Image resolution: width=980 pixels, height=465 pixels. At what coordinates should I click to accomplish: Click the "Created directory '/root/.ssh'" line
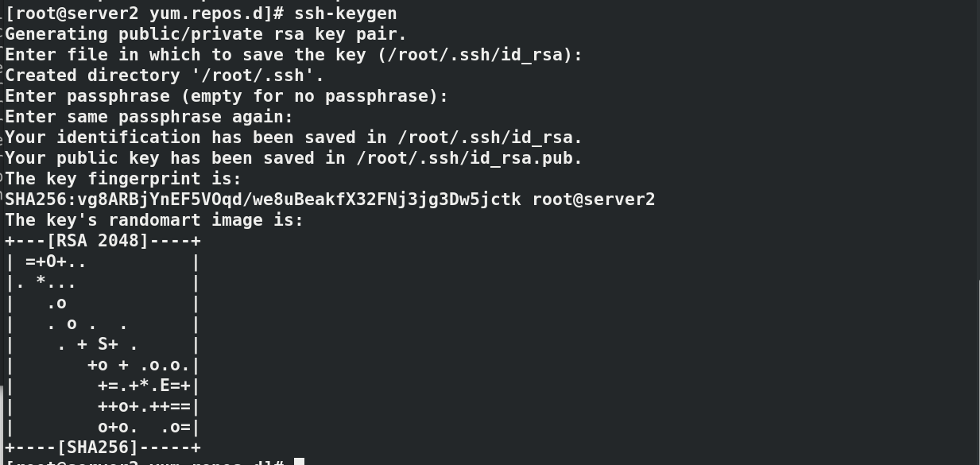[165, 76]
